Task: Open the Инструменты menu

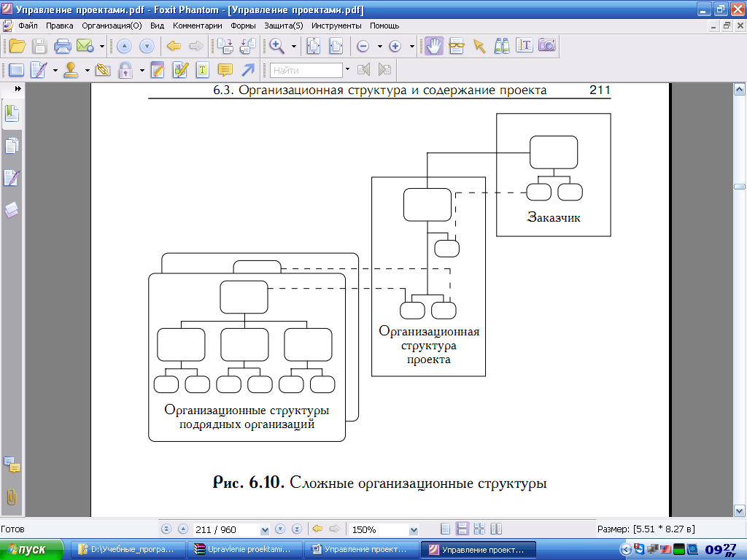Action: coord(336,26)
